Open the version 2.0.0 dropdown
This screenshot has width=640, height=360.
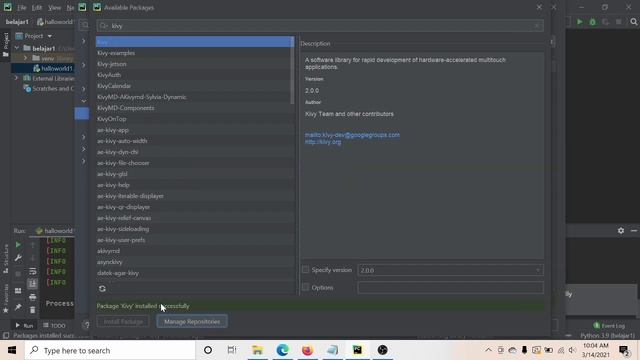538,270
